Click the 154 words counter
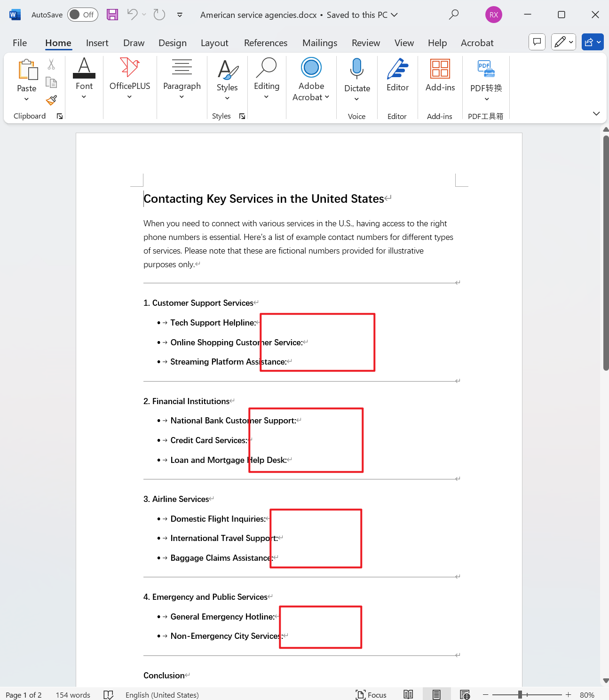The image size is (609, 700). pyautogui.click(x=72, y=695)
